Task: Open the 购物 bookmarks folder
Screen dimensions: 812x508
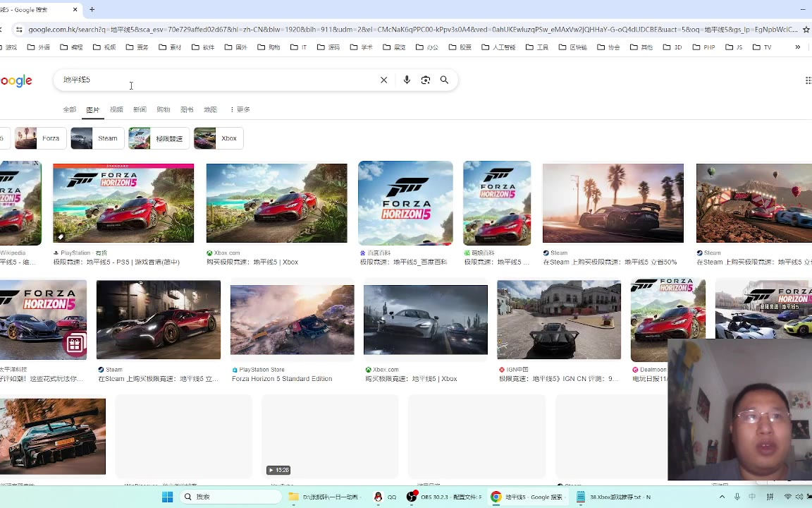Action: (x=269, y=47)
